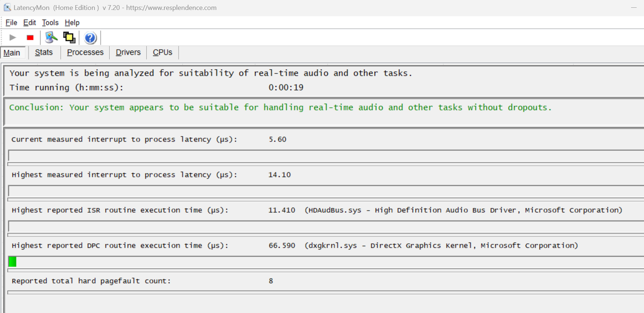644x313 pixels.
Task: Switch to the Drivers tab
Action: click(128, 52)
